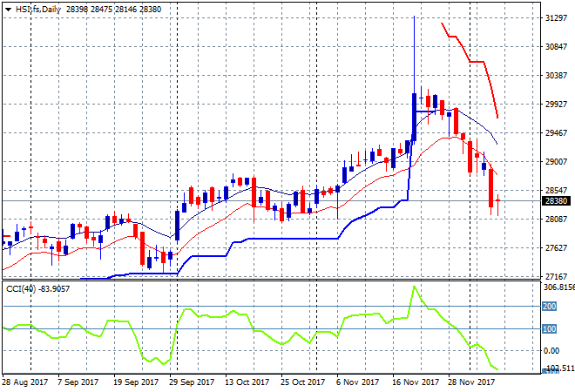Select price axis label 30847
This screenshot has height=392, width=575.
(557, 47)
